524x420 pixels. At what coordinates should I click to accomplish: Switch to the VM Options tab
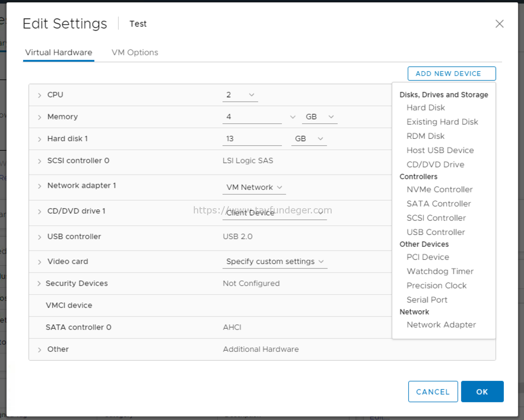pos(134,52)
